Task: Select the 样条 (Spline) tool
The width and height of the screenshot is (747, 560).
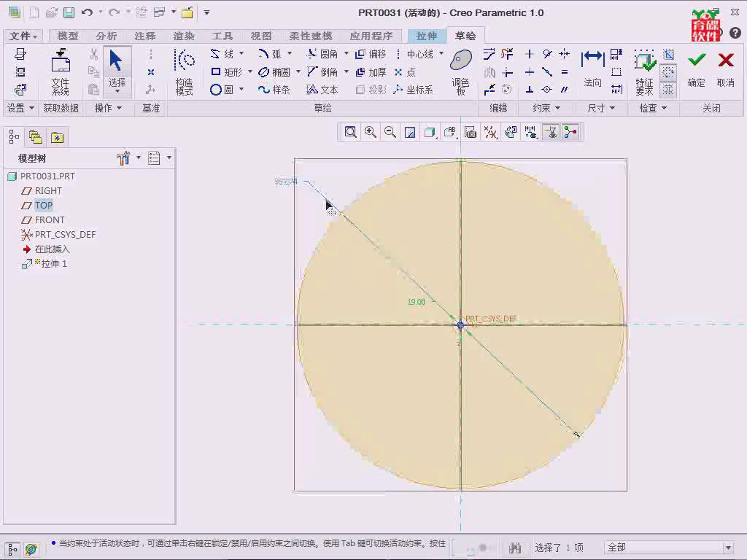Action: (x=274, y=90)
